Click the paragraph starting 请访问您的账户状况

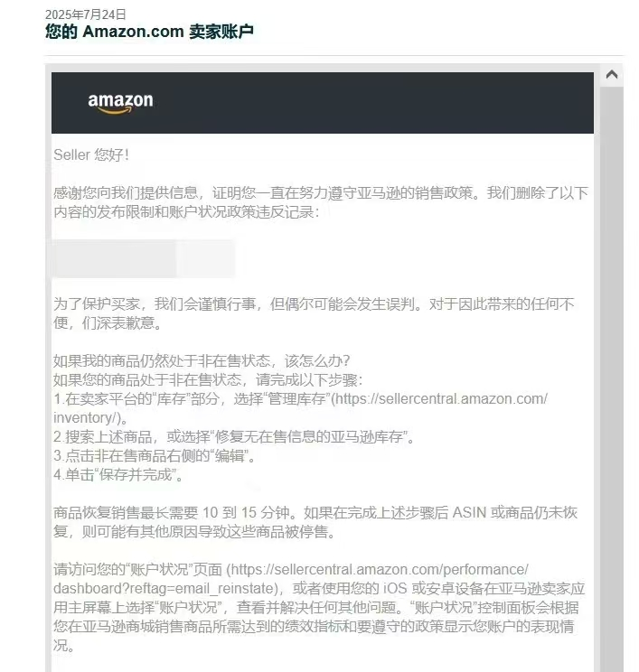[x=319, y=607]
